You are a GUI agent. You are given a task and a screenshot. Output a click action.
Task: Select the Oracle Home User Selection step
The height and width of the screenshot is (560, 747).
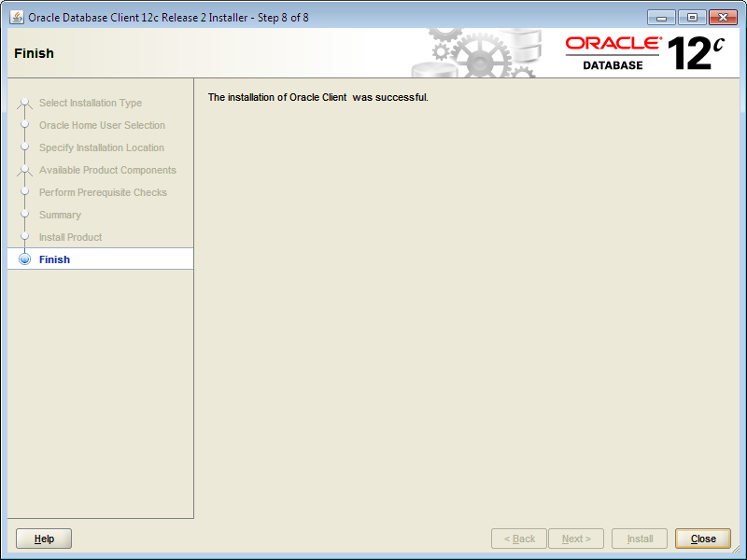(102, 125)
